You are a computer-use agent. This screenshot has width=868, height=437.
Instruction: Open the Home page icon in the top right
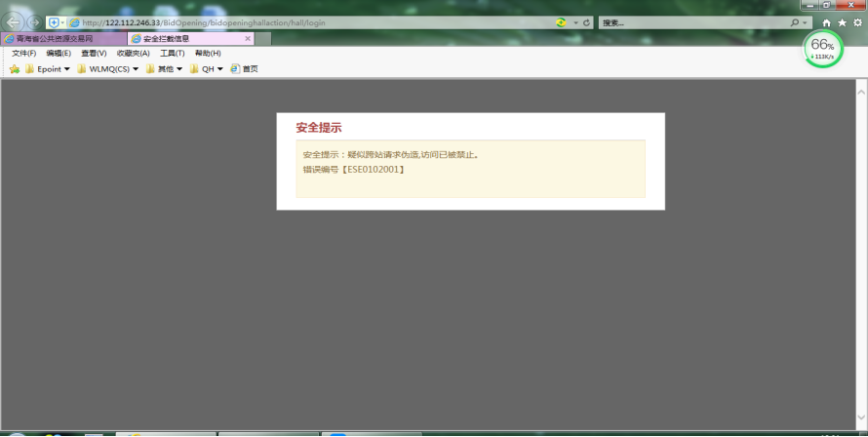click(x=827, y=22)
